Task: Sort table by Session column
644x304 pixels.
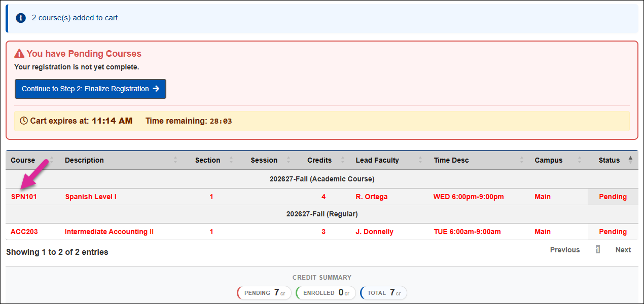Action: point(267,160)
